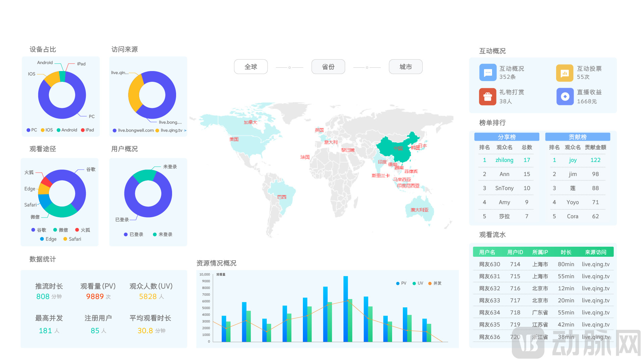Click the 352条 互动概况 value
This screenshot has width=644, height=362.
point(507,77)
